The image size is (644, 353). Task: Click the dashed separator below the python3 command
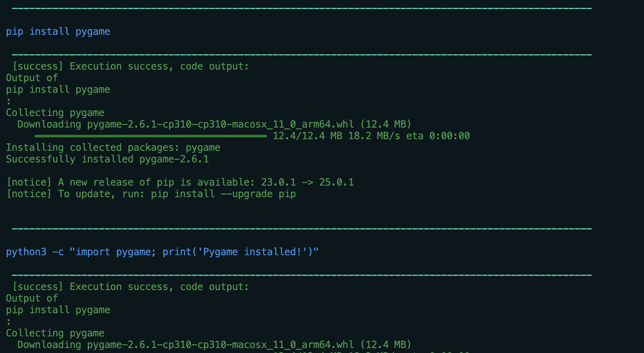302,275
